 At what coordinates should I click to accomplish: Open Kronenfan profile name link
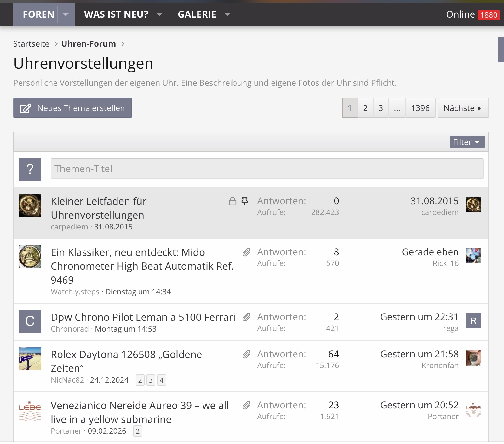click(440, 366)
